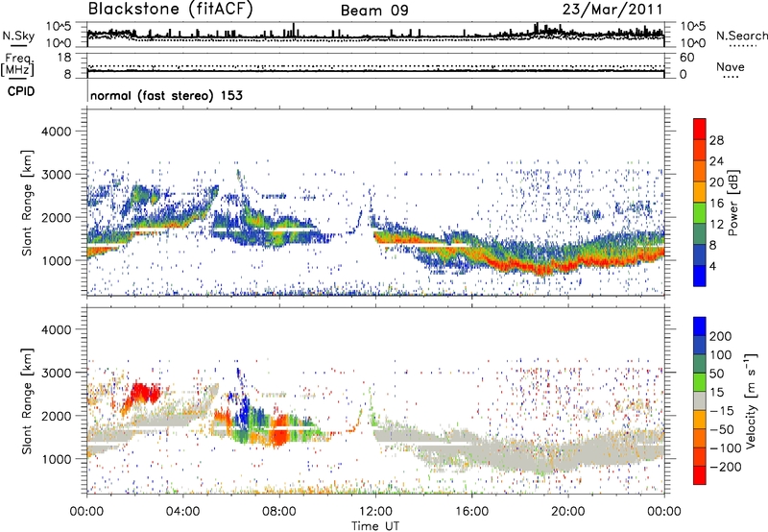The image size is (768, 532).
Task: Click the velocity scale value "-50"
Action: point(722,429)
